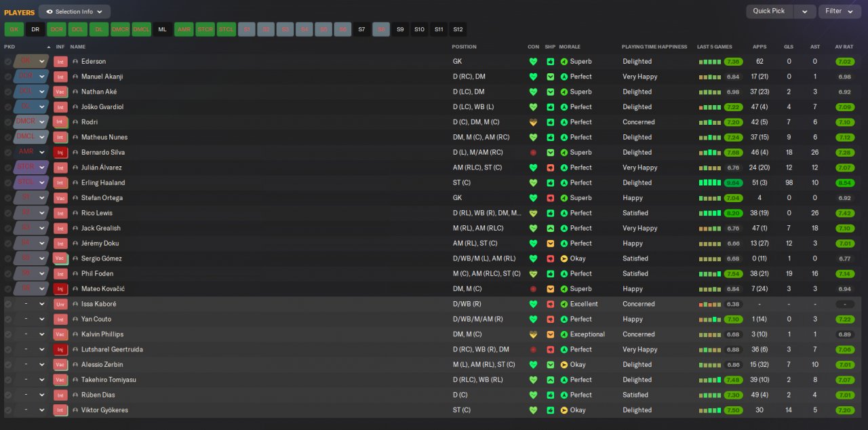The height and width of the screenshot is (430, 868).
Task: Select the ML slot tab
Action: (x=162, y=29)
